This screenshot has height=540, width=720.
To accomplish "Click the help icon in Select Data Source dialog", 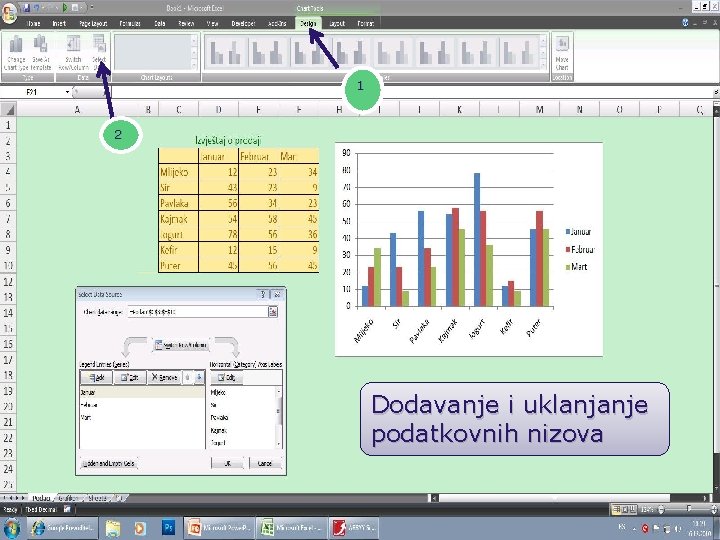I will pyautogui.click(x=263, y=294).
